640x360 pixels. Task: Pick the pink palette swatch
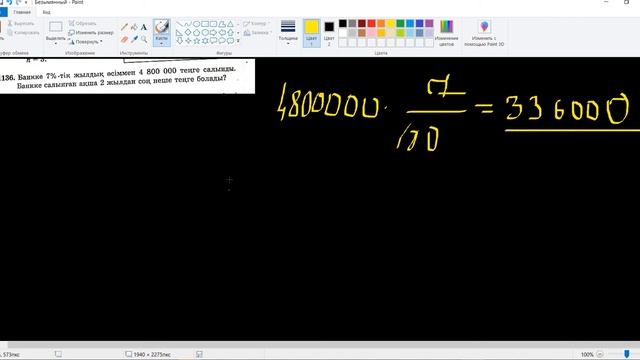click(x=371, y=33)
